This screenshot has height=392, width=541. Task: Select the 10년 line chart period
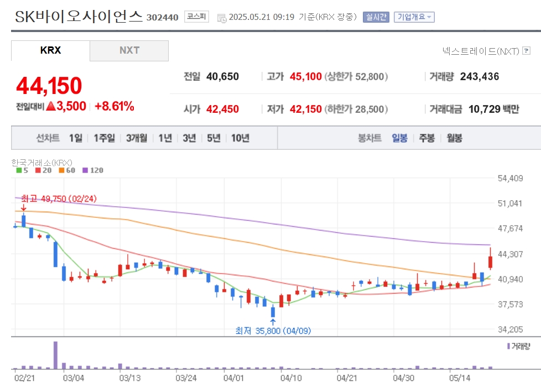pyautogui.click(x=240, y=138)
